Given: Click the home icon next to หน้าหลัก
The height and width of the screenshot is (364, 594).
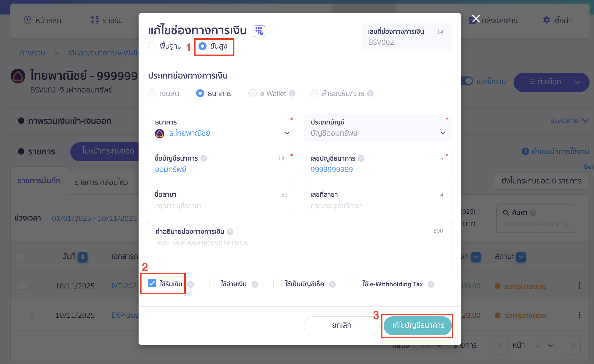Looking at the screenshot, I should 28,20.
